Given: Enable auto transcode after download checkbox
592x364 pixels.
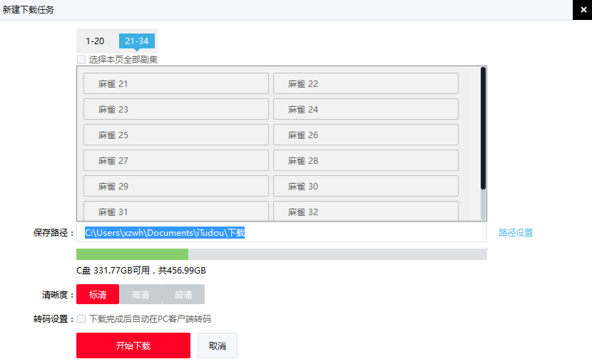Looking at the screenshot, I should (x=81, y=318).
